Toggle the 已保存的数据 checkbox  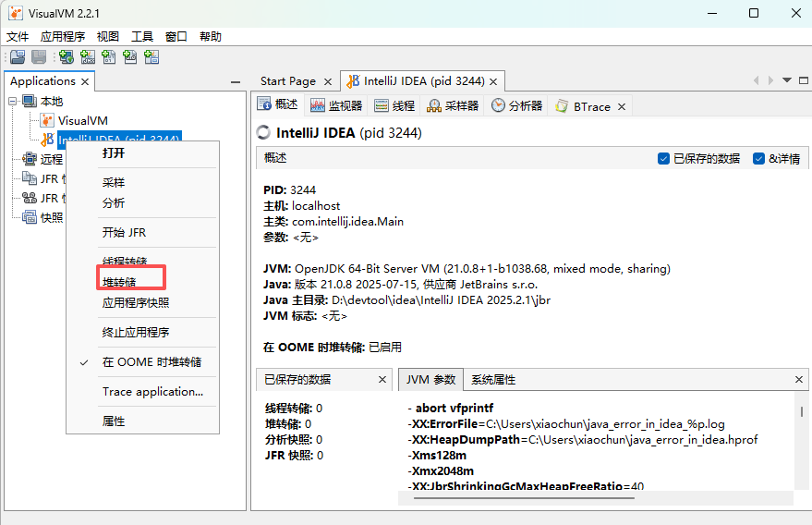coord(663,159)
